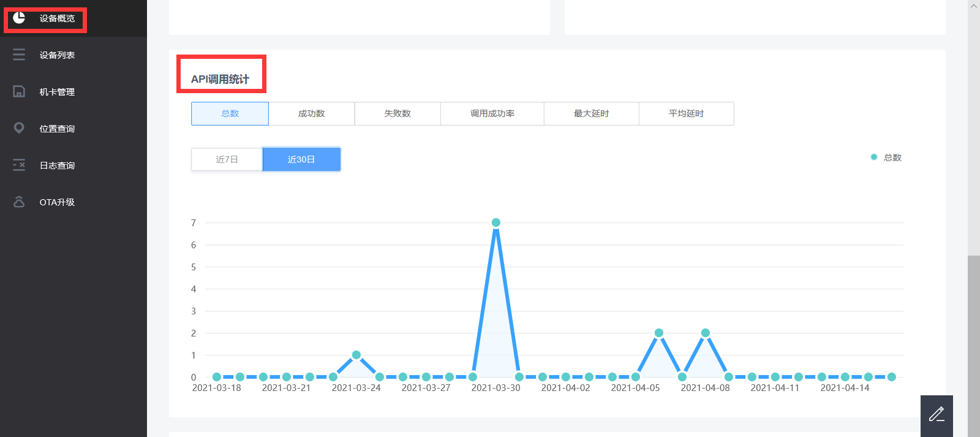The height and width of the screenshot is (437, 980).
Task: Go to 位置查询 page
Action: pyautogui.click(x=73, y=129)
